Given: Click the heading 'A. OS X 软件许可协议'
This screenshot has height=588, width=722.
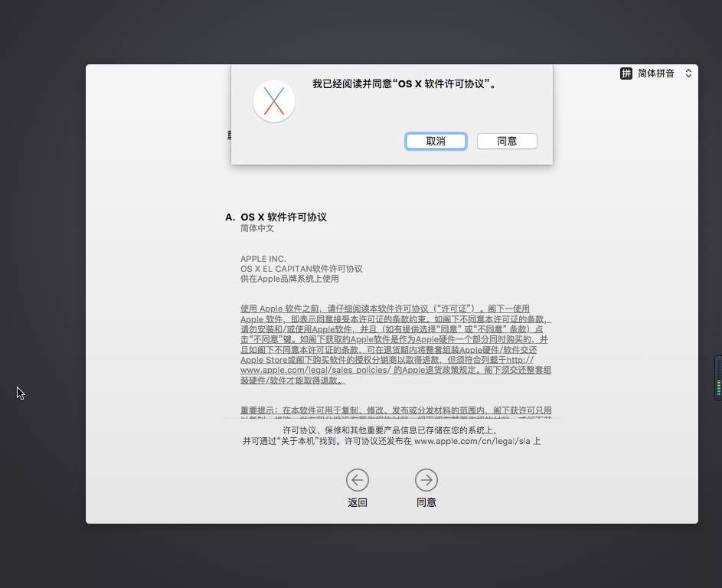Looking at the screenshot, I should pos(276,217).
